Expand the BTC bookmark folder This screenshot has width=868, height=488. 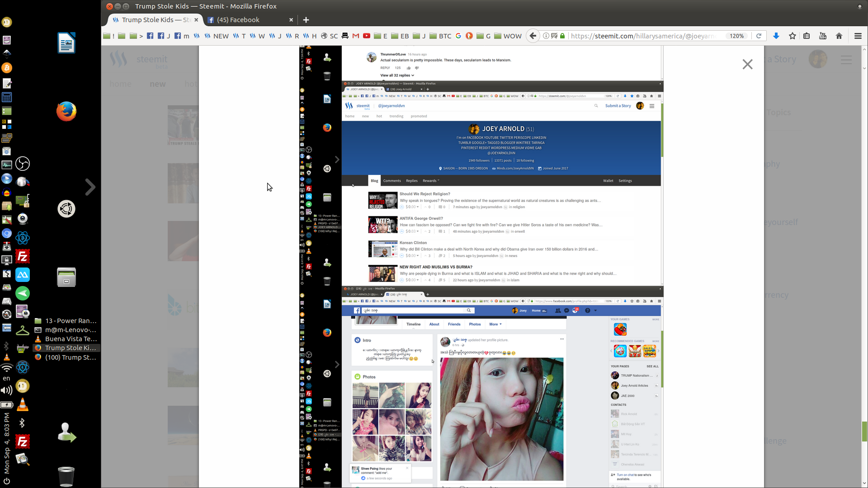tap(441, 36)
